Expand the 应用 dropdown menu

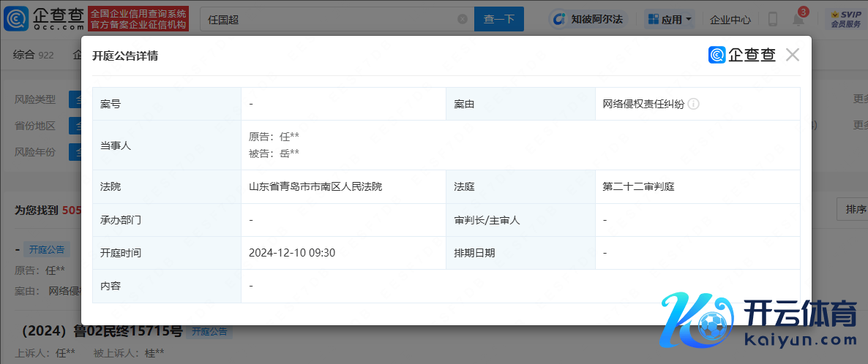(670, 20)
